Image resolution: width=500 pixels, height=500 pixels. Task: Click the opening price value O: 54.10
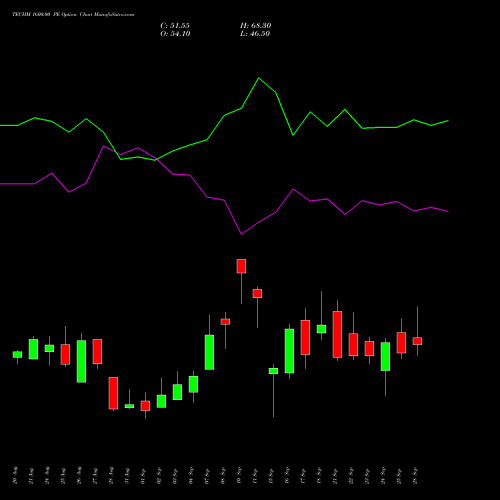(175, 34)
